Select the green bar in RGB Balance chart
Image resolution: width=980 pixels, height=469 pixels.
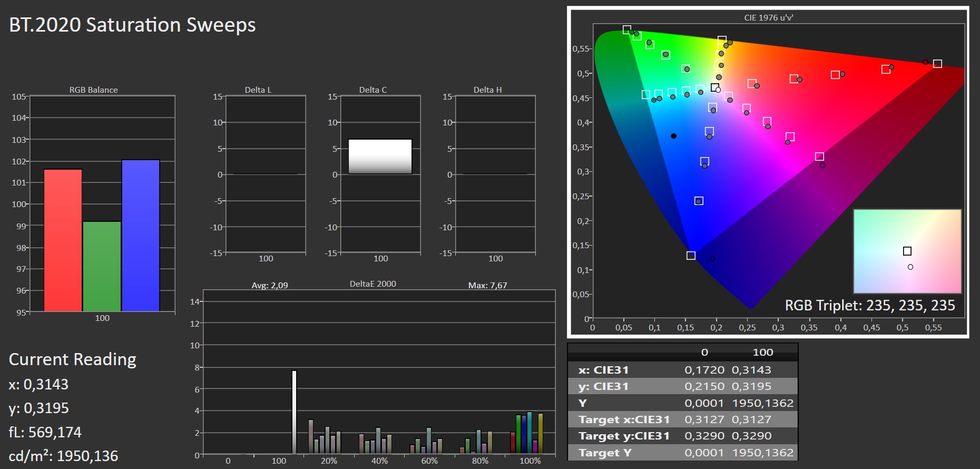tap(102, 266)
